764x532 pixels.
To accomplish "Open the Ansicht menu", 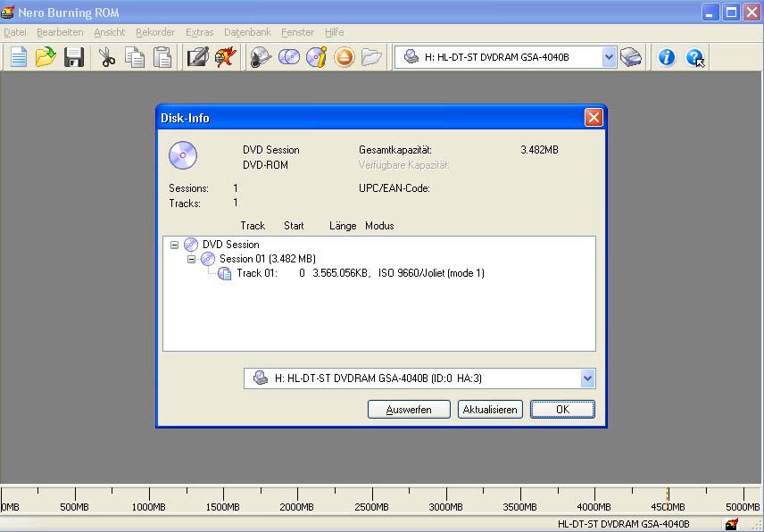I will (x=110, y=32).
